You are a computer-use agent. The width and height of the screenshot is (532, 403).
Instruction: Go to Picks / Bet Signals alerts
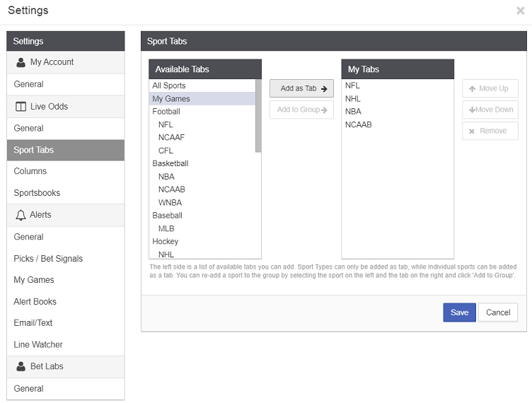(x=48, y=259)
